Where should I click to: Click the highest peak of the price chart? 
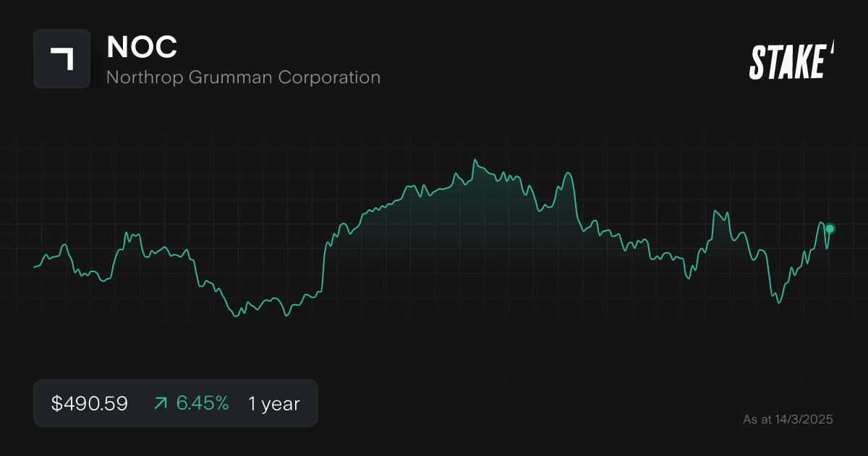point(475,159)
